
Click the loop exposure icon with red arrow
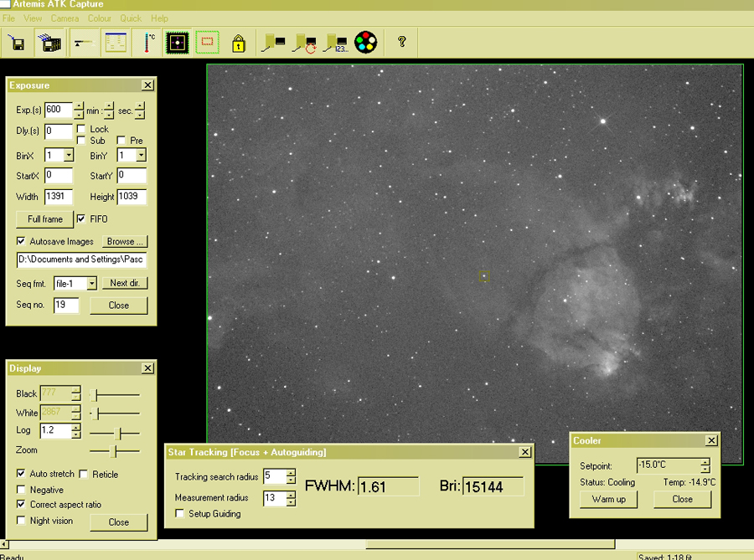pos(303,43)
